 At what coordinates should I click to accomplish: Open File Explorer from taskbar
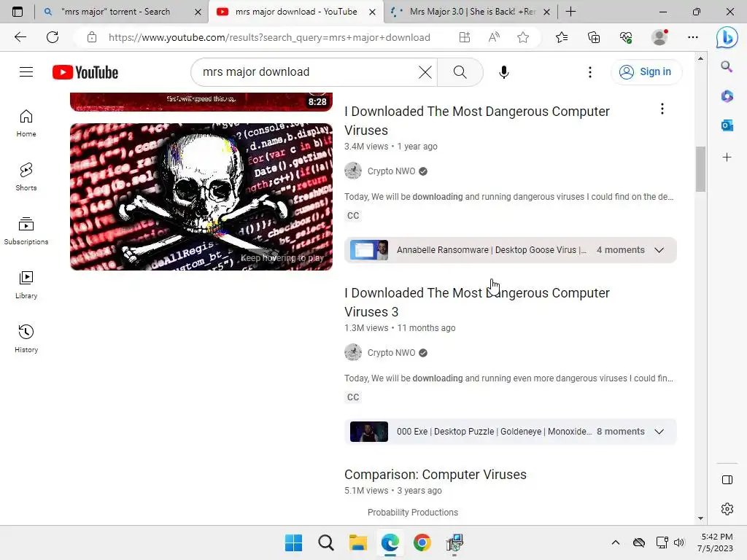coord(357,542)
